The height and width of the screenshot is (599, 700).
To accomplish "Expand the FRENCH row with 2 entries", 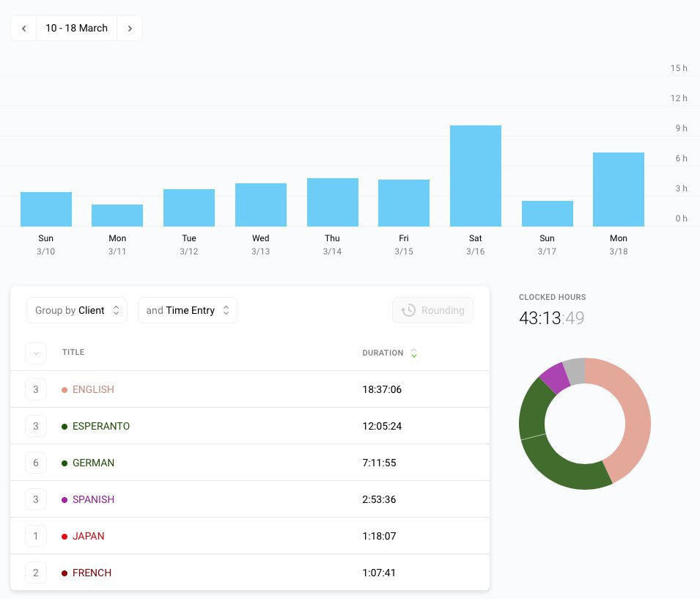I will click(36, 573).
